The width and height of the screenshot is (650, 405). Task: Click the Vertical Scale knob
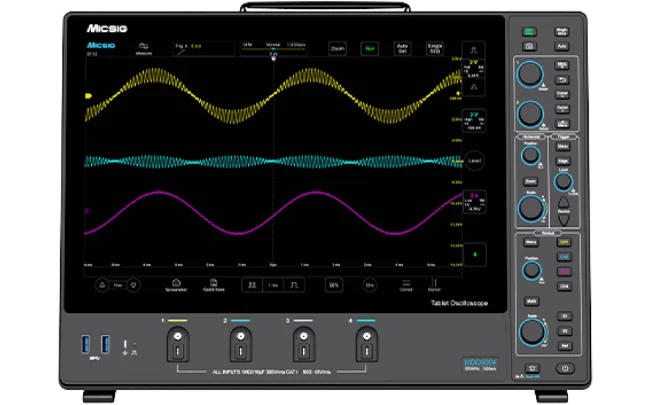[532, 332]
